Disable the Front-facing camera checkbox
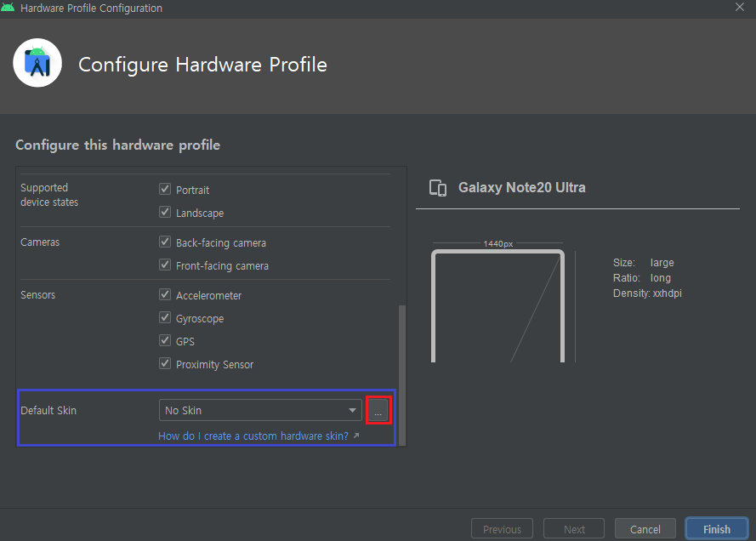 pos(165,265)
